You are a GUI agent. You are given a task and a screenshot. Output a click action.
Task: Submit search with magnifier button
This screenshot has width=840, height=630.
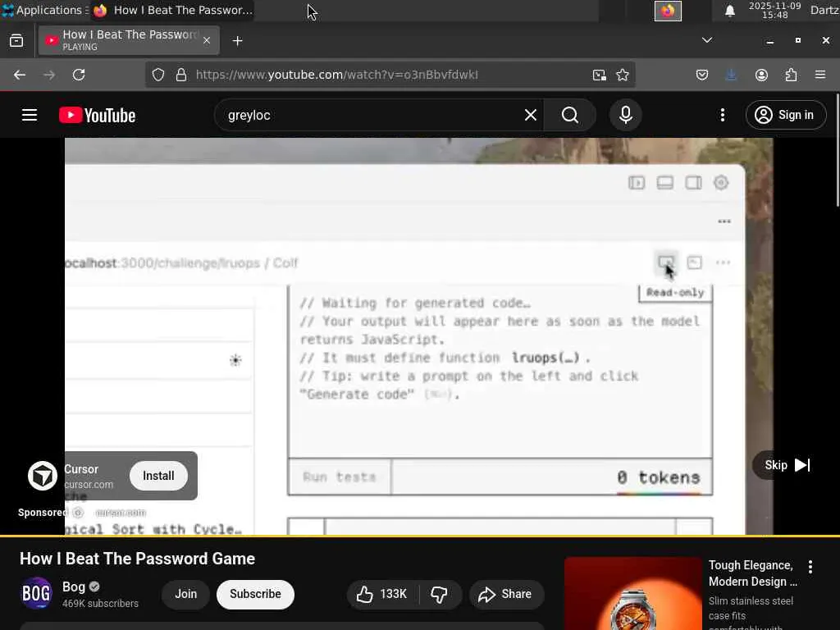570,115
